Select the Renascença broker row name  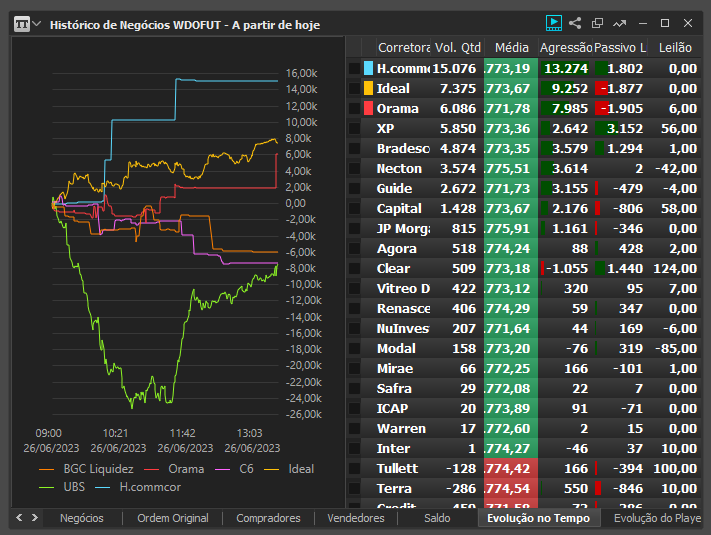pos(403,308)
